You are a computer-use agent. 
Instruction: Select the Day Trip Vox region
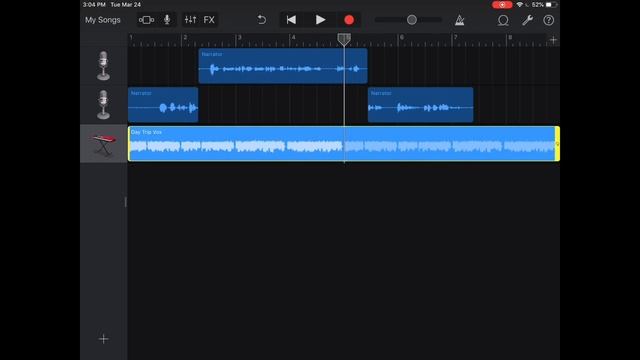[344, 144]
